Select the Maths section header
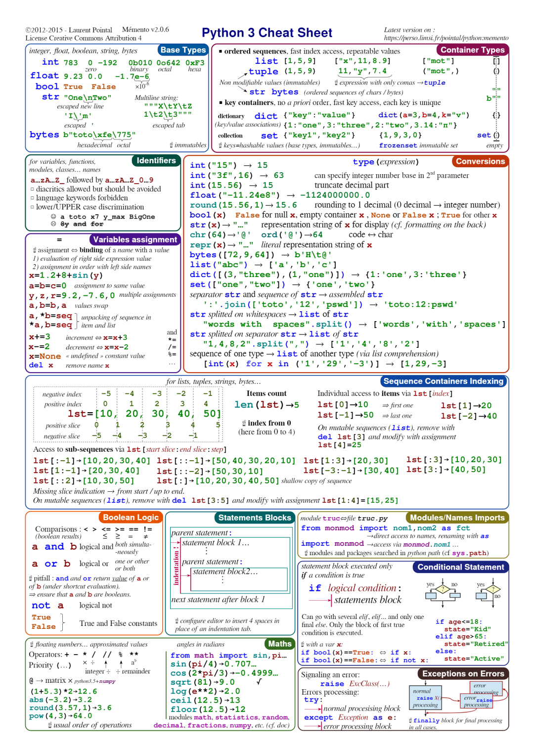Image resolution: width=534 pixels, height=756 pixels. (280, 644)
